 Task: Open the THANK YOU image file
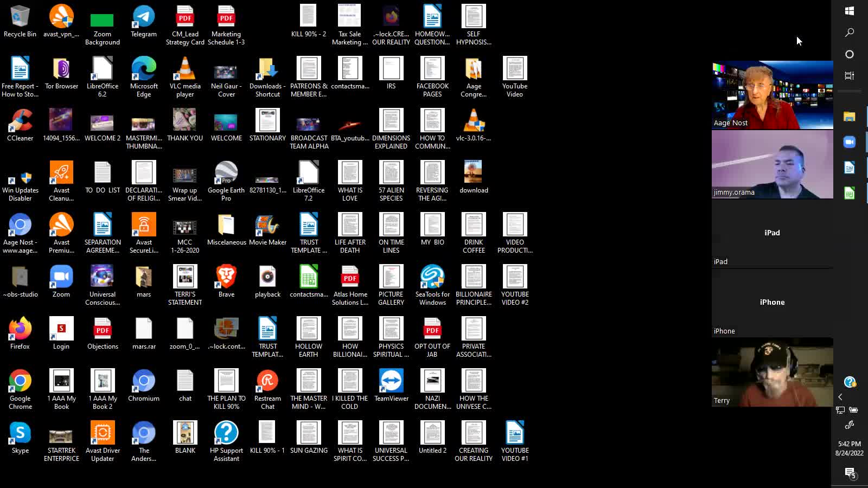185,126
